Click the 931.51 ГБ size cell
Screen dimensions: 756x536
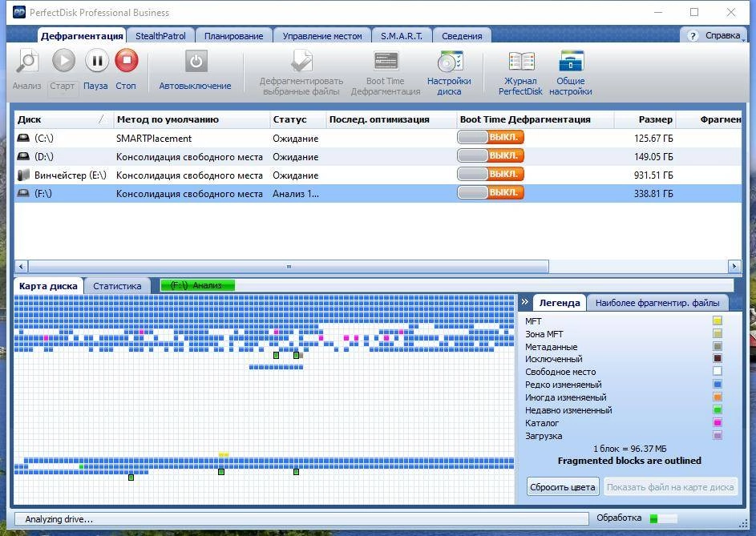[x=653, y=175]
